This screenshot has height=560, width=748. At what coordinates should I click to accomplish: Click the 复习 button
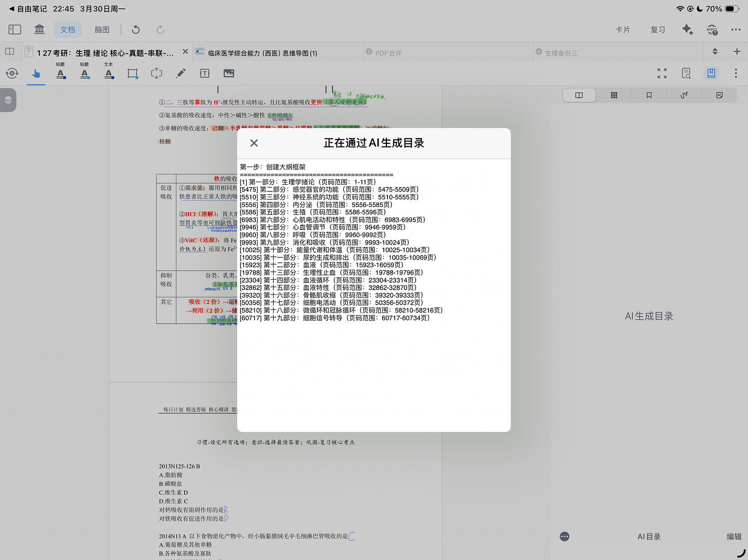(x=658, y=30)
